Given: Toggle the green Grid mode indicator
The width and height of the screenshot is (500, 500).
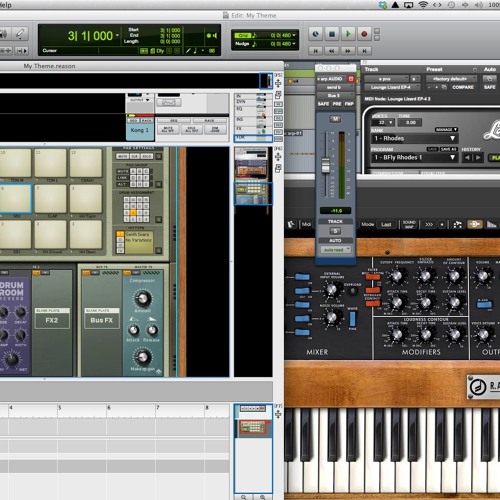Looking at the screenshot, I should [243, 35].
